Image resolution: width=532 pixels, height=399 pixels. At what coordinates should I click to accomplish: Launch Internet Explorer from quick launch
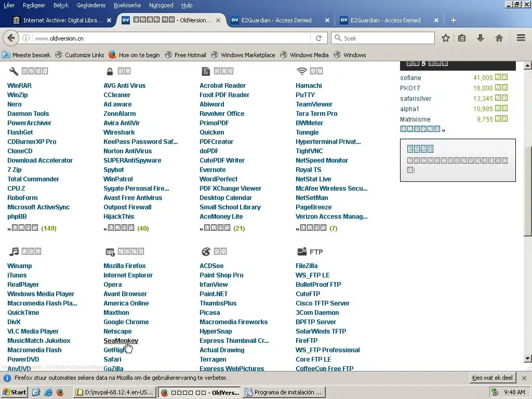[x=48, y=392]
